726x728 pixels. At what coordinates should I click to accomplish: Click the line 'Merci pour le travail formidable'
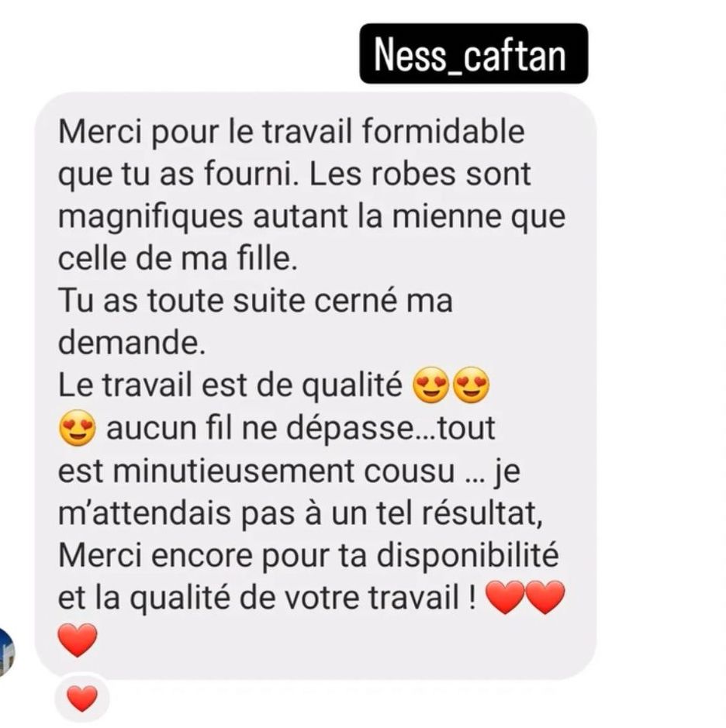(291, 133)
